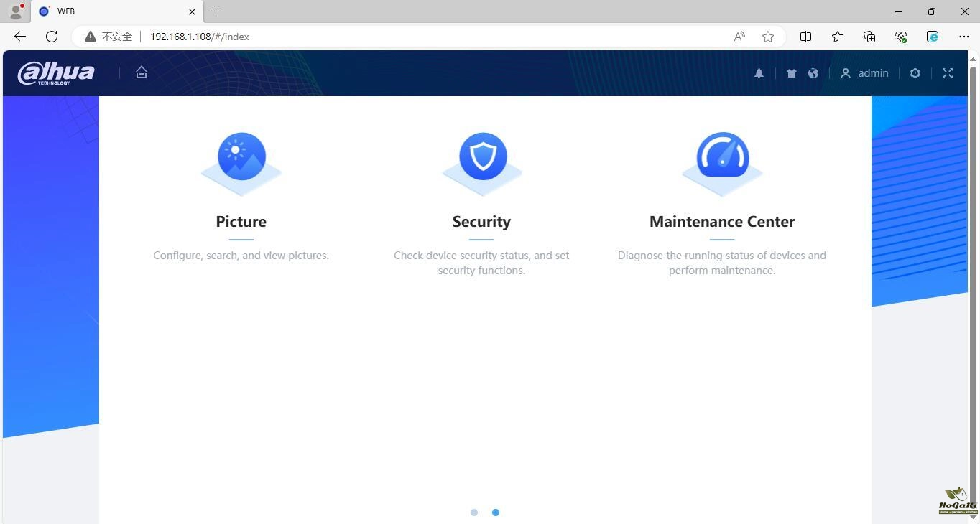The height and width of the screenshot is (524, 980).
Task: Open the admin user menu
Action: (864, 73)
